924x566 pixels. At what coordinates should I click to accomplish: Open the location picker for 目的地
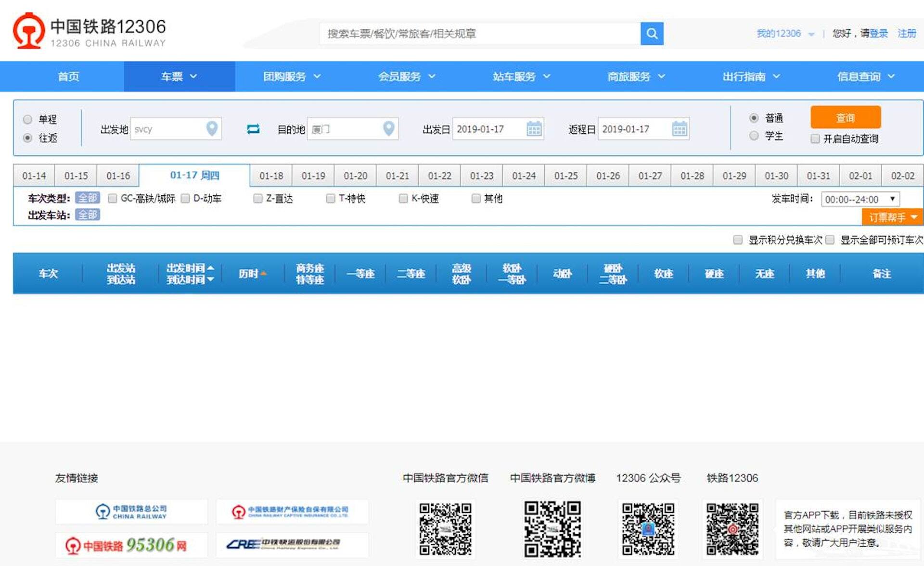coord(388,128)
